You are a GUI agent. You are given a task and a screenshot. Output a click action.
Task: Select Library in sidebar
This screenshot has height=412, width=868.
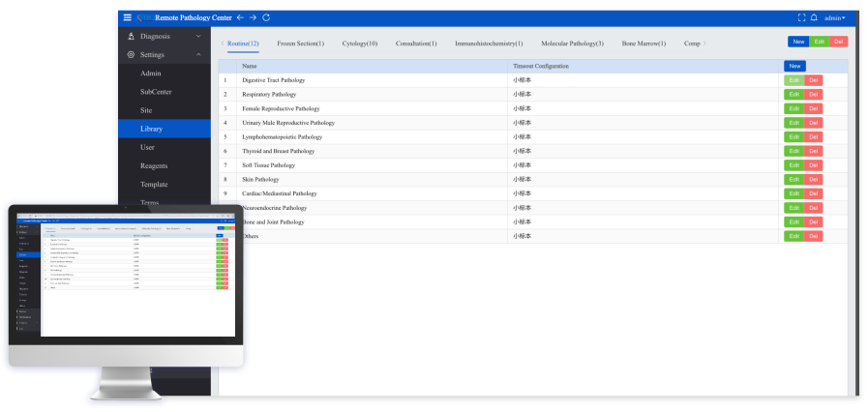pyautogui.click(x=165, y=129)
